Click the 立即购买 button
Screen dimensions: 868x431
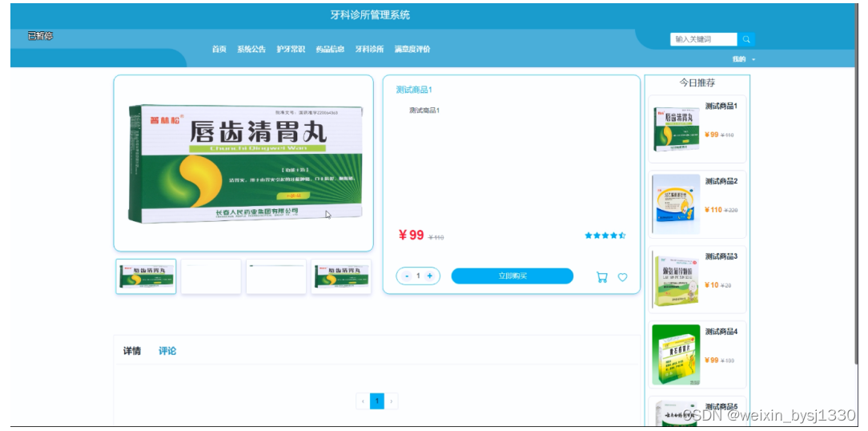click(512, 276)
